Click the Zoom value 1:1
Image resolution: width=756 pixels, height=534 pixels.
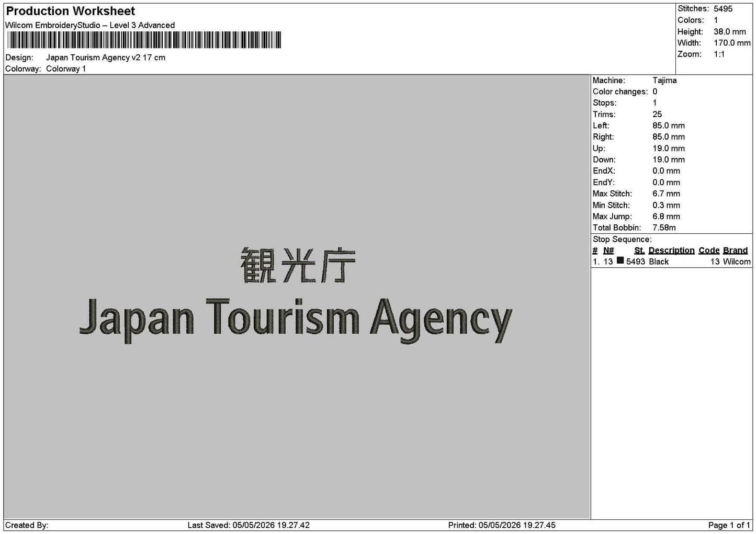point(719,54)
